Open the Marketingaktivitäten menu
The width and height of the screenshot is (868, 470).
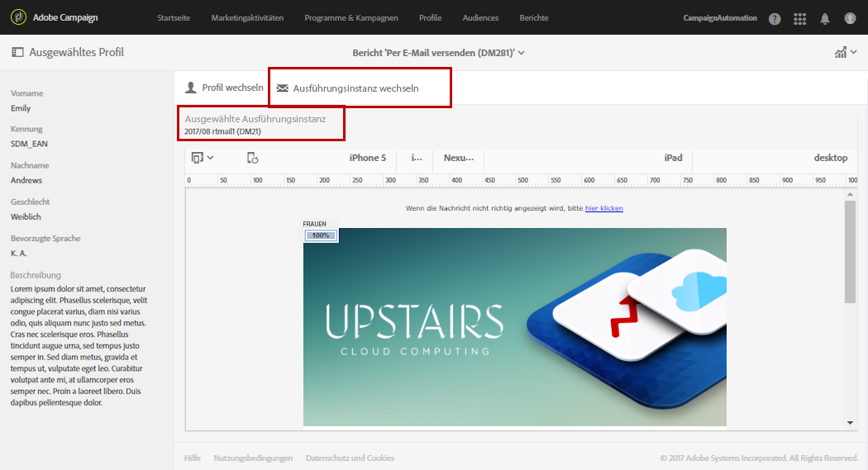pyautogui.click(x=247, y=17)
